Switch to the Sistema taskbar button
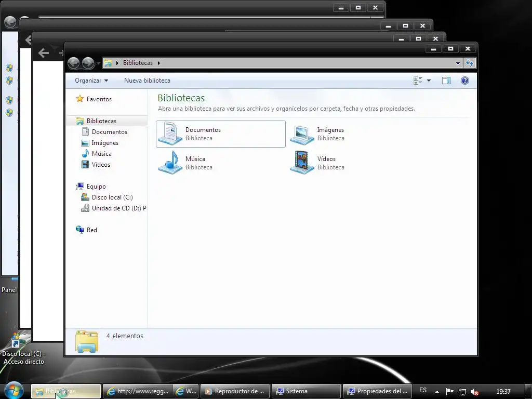 pos(306,391)
